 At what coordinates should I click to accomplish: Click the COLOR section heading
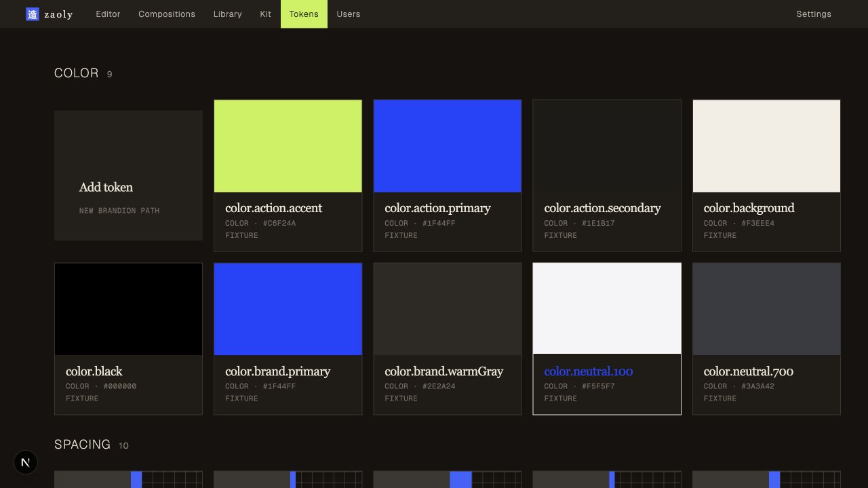click(77, 73)
